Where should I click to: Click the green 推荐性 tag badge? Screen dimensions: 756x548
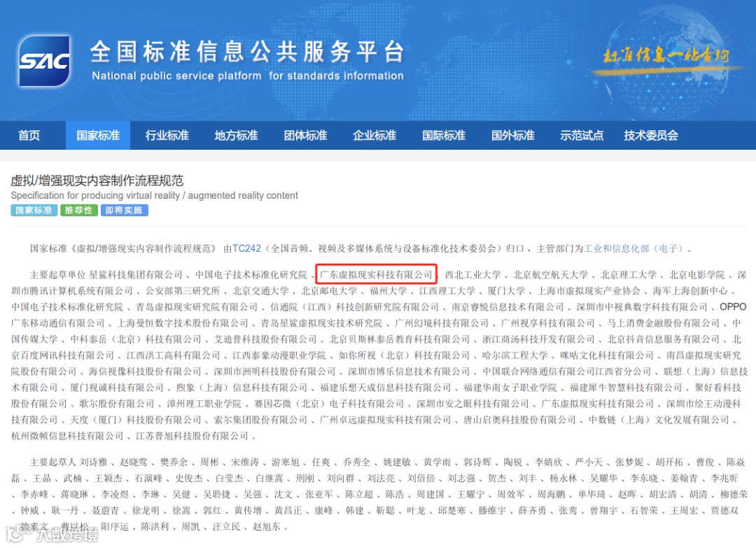(x=78, y=210)
